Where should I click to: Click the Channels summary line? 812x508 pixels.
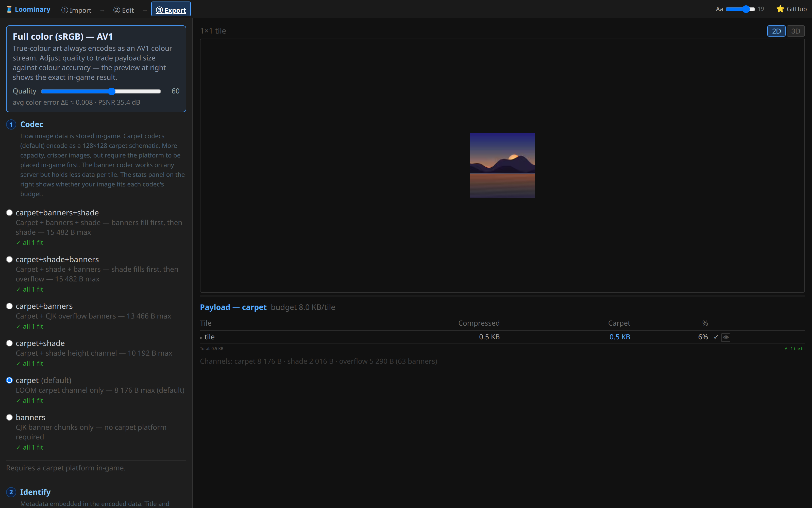(318, 361)
